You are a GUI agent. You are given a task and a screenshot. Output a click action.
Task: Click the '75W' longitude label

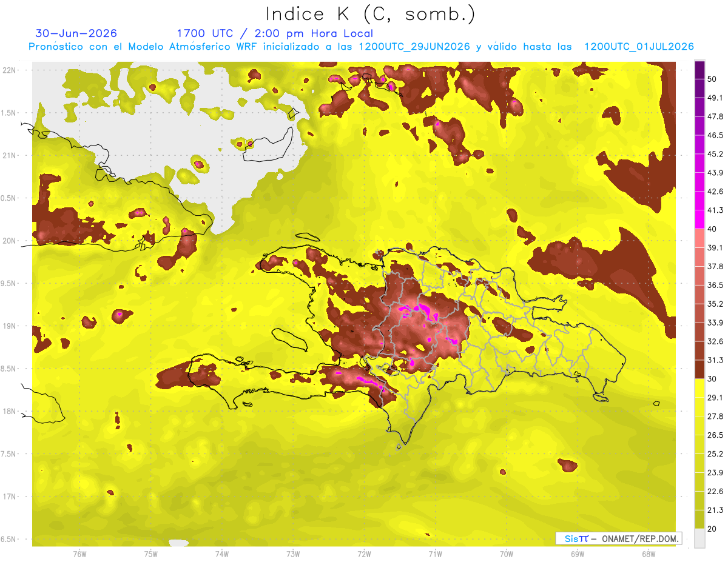point(150,554)
